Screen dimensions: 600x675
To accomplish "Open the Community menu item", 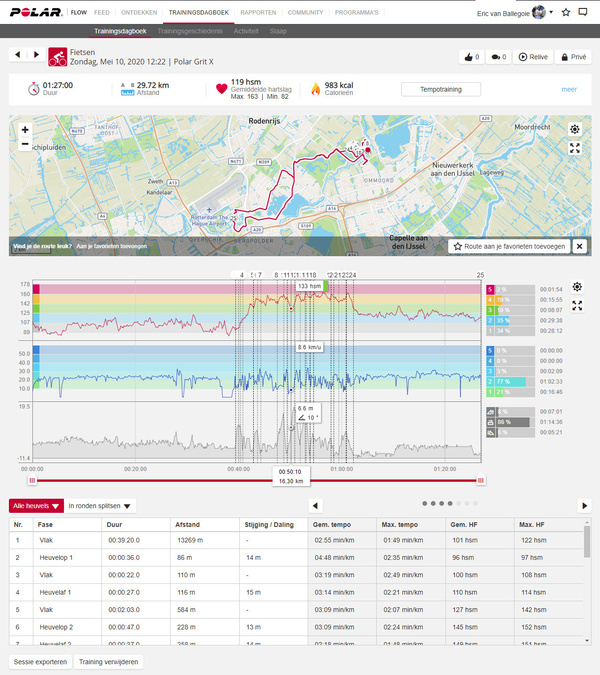I will coord(305,12).
